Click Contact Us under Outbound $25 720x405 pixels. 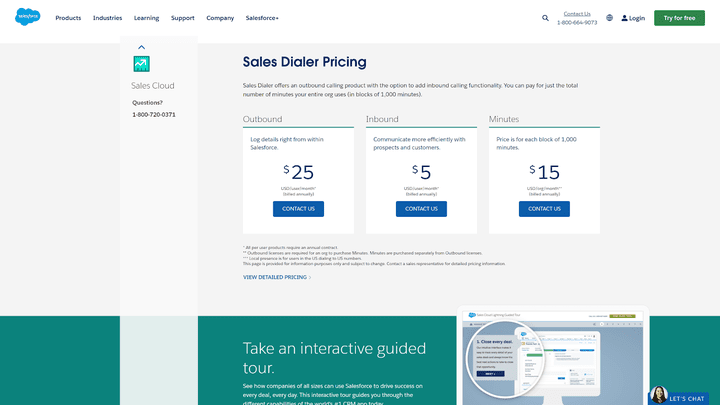point(298,209)
